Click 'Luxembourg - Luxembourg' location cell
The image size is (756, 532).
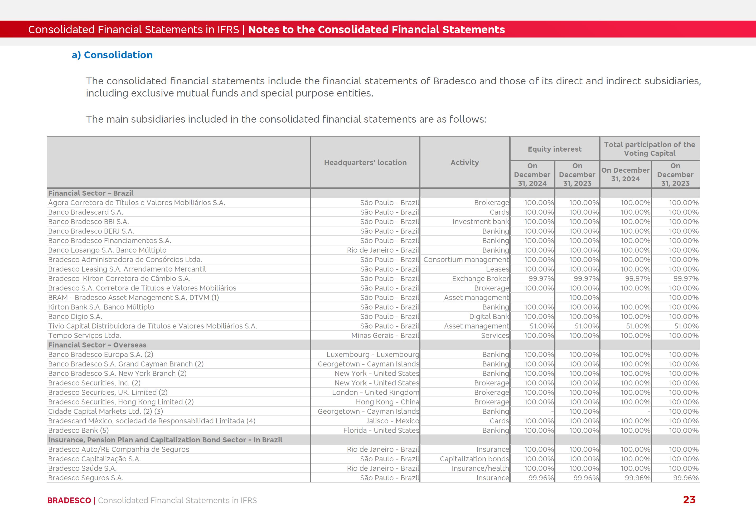click(x=373, y=355)
